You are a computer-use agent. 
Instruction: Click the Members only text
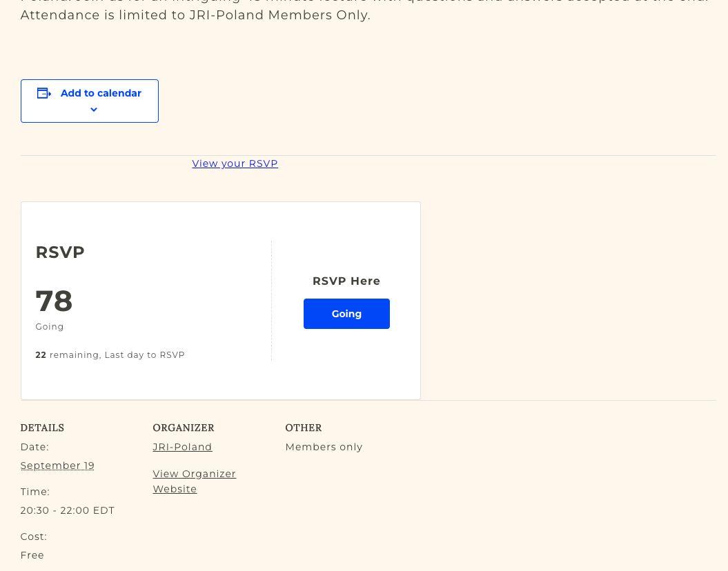coord(324,447)
